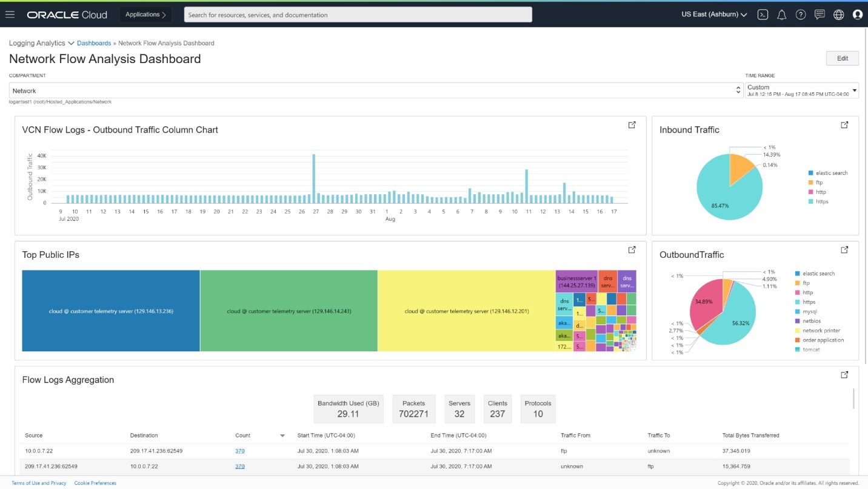Open the feedback chat icon
The height and width of the screenshot is (489, 868).
[820, 15]
